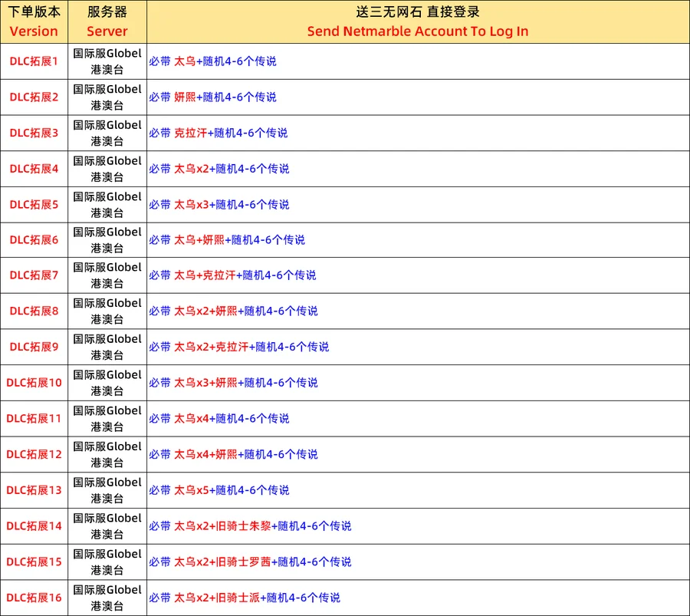Select DLC拓展5 in the version column
The height and width of the screenshot is (616, 690).
34,204
